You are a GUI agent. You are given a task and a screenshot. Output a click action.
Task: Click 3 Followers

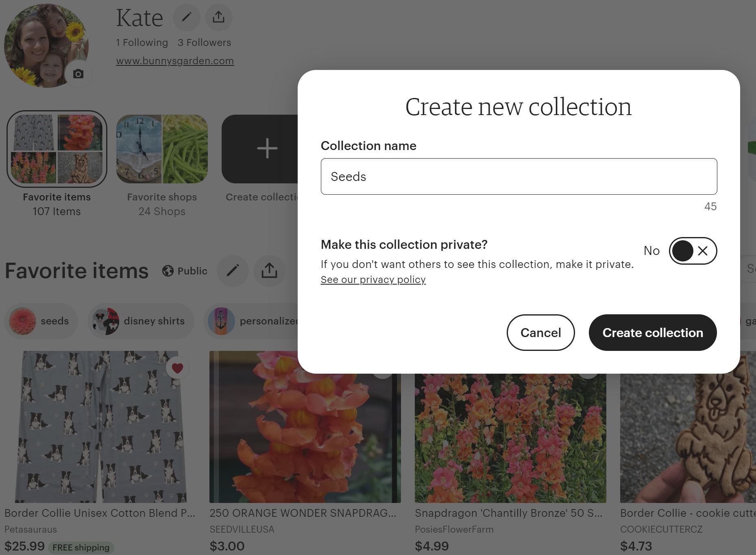pyautogui.click(x=204, y=43)
